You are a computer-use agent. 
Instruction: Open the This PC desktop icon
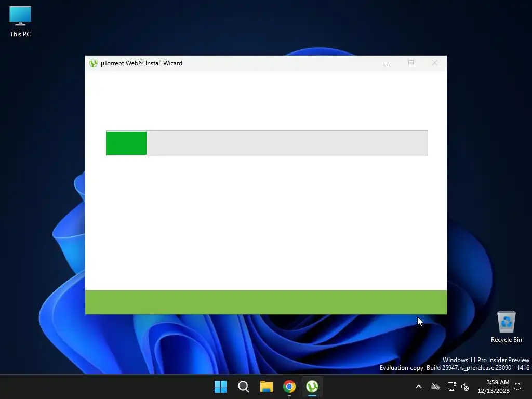[x=20, y=22]
